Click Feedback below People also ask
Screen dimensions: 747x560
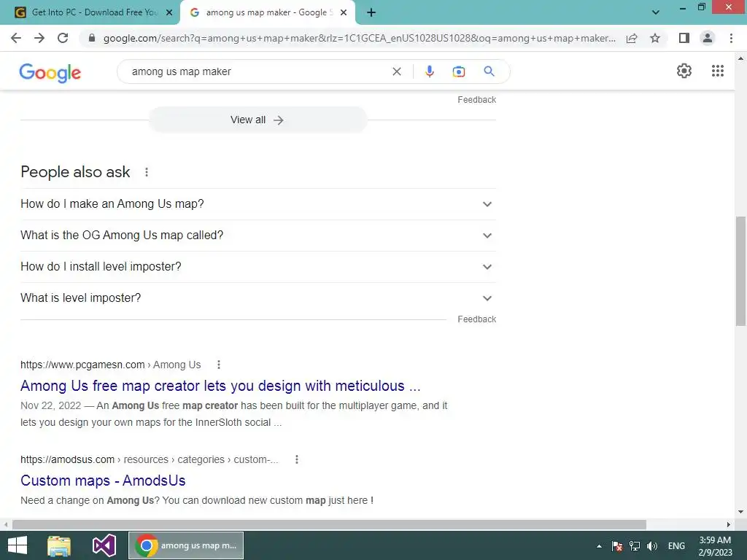pyautogui.click(x=477, y=319)
